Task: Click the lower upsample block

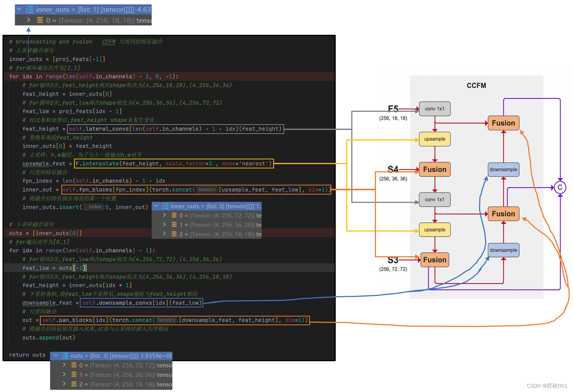Action: (x=435, y=230)
